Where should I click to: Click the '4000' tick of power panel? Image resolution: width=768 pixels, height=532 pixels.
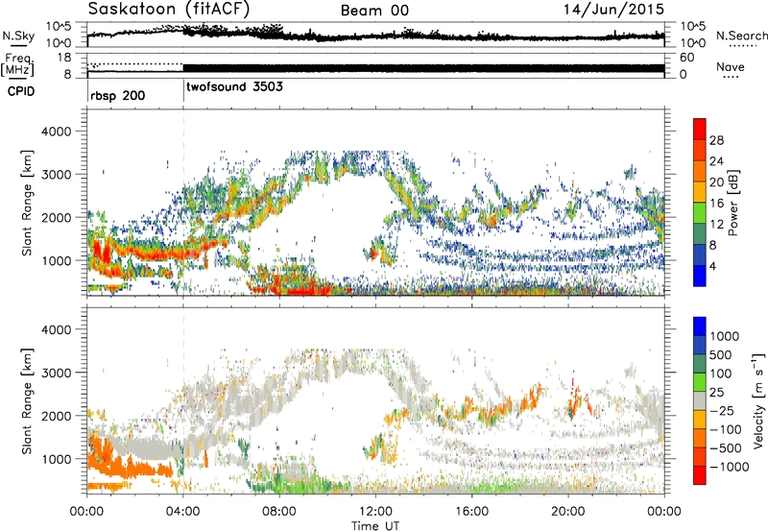pyautogui.click(x=57, y=132)
